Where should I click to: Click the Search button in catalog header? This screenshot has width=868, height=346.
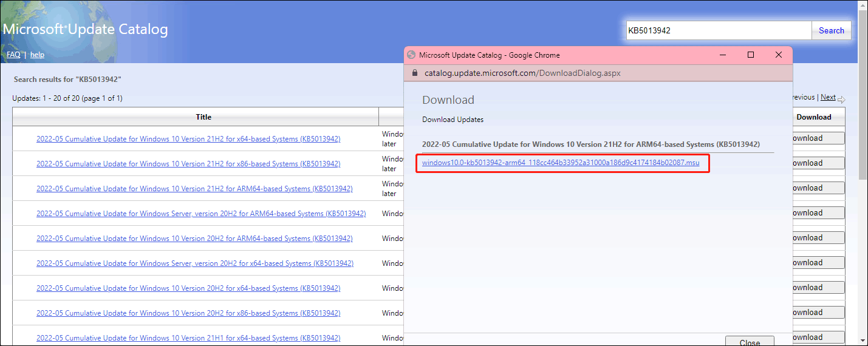pos(831,30)
